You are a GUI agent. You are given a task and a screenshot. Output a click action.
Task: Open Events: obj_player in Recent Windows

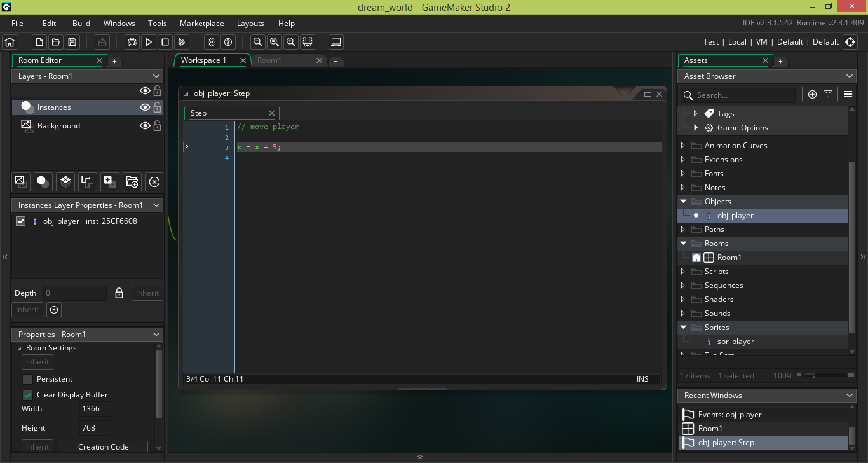point(763,415)
